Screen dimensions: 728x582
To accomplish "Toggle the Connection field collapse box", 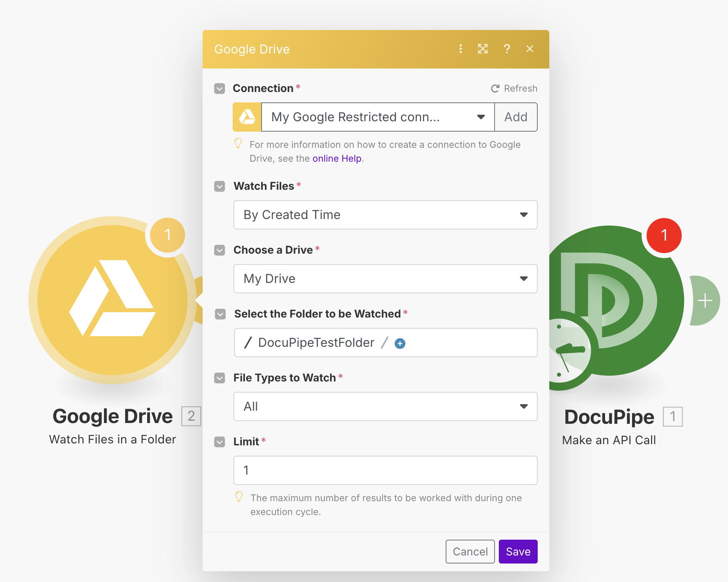I will tap(220, 89).
